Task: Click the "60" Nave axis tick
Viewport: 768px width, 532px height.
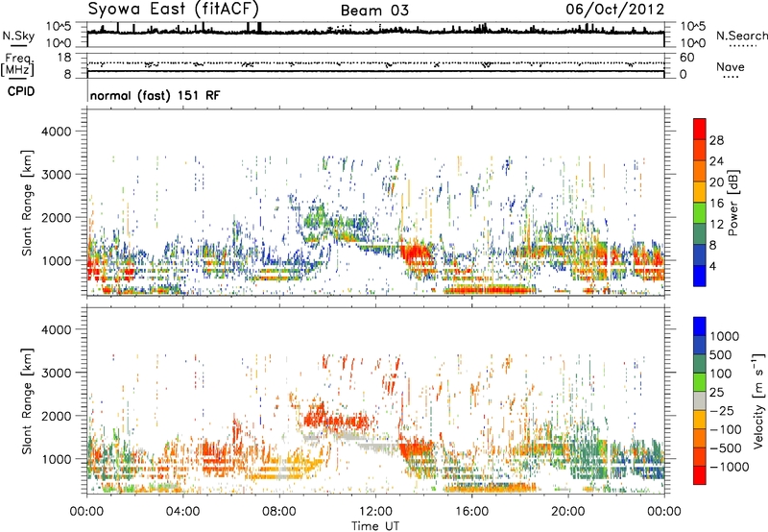Action: coord(686,58)
